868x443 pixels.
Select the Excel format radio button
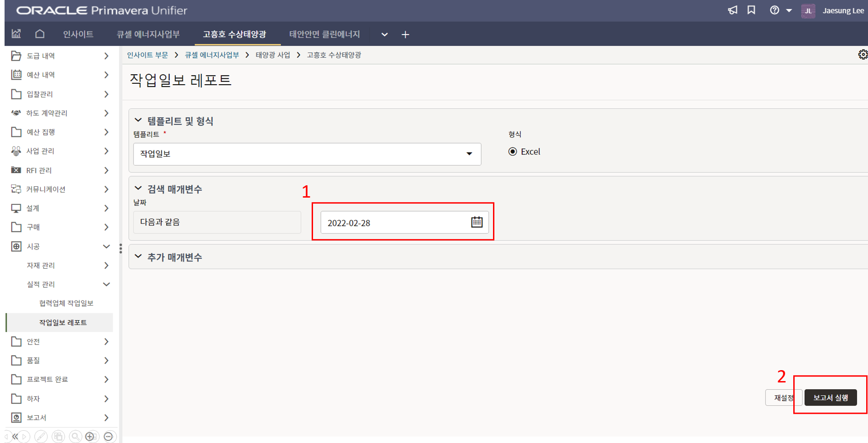click(x=513, y=152)
